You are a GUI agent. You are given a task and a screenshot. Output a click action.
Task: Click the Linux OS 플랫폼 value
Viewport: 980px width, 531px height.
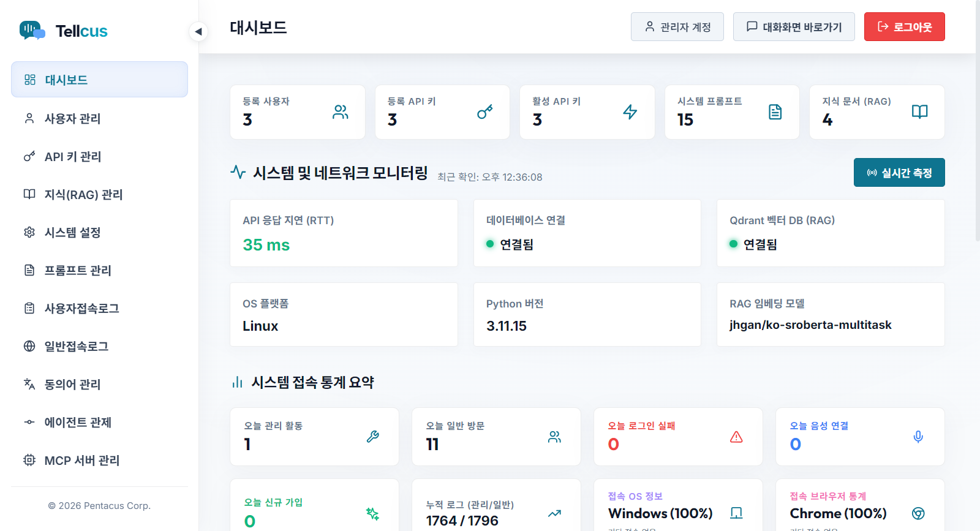(260, 326)
